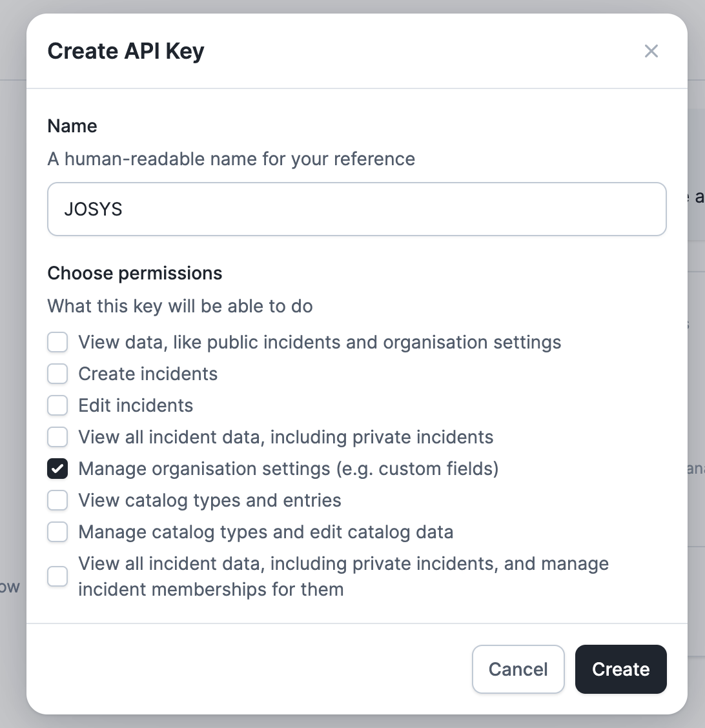Click the 'Edit incidents' label text

(x=136, y=405)
